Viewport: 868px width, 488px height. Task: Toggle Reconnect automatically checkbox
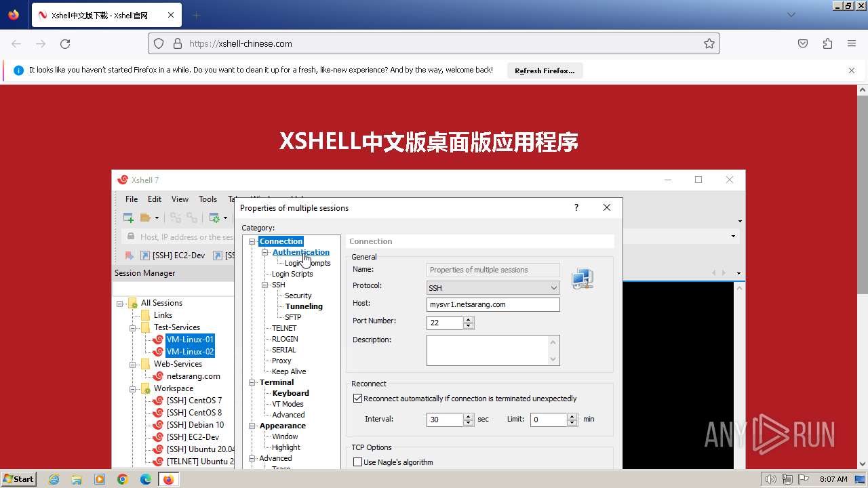pyautogui.click(x=357, y=399)
